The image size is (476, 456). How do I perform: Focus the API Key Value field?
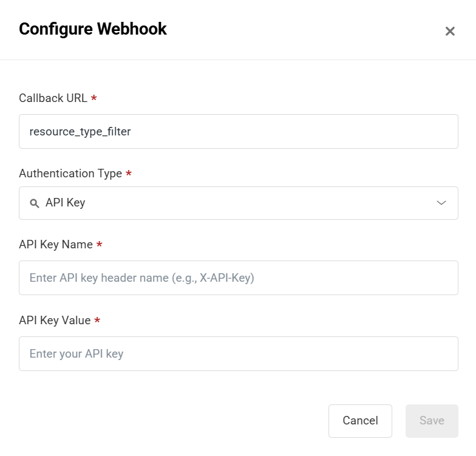(238, 354)
